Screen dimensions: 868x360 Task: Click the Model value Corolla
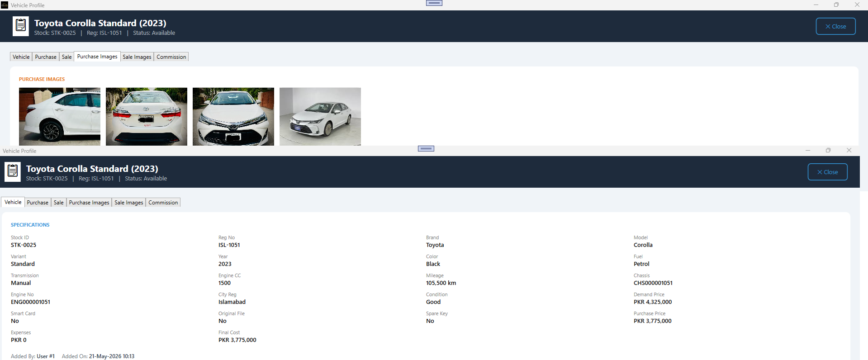click(x=643, y=245)
